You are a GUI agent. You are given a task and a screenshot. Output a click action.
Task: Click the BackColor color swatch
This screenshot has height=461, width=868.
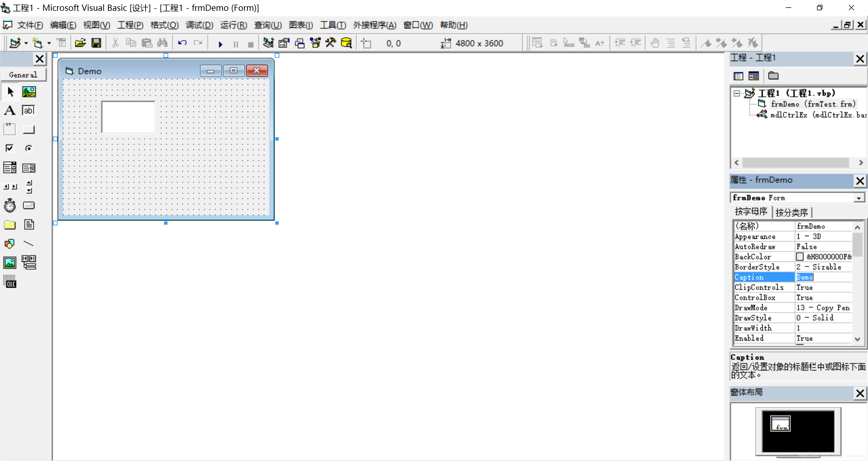point(800,257)
